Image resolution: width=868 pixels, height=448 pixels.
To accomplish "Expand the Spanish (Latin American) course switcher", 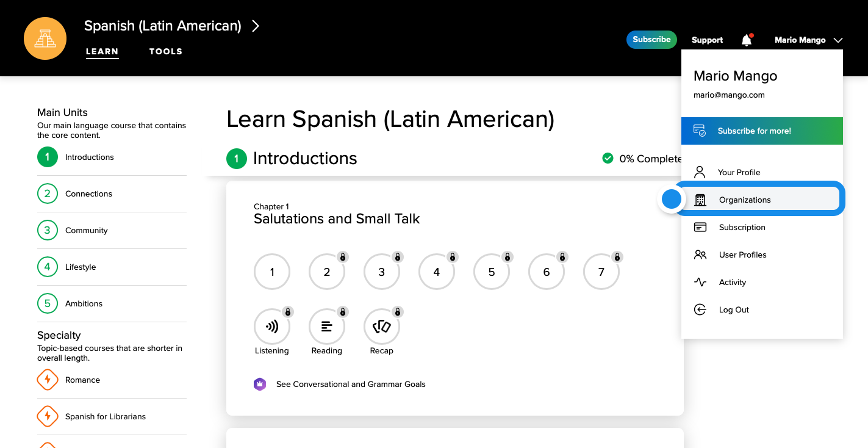I will tap(256, 26).
